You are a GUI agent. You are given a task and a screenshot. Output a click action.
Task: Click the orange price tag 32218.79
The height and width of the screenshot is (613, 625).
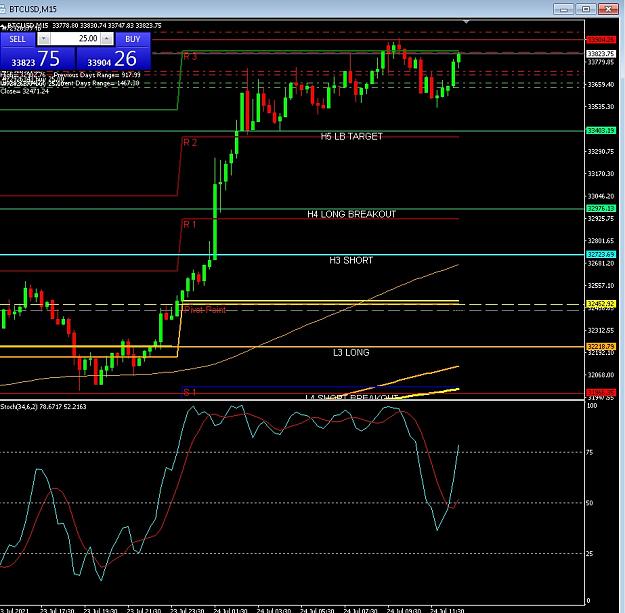coord(601,347)
